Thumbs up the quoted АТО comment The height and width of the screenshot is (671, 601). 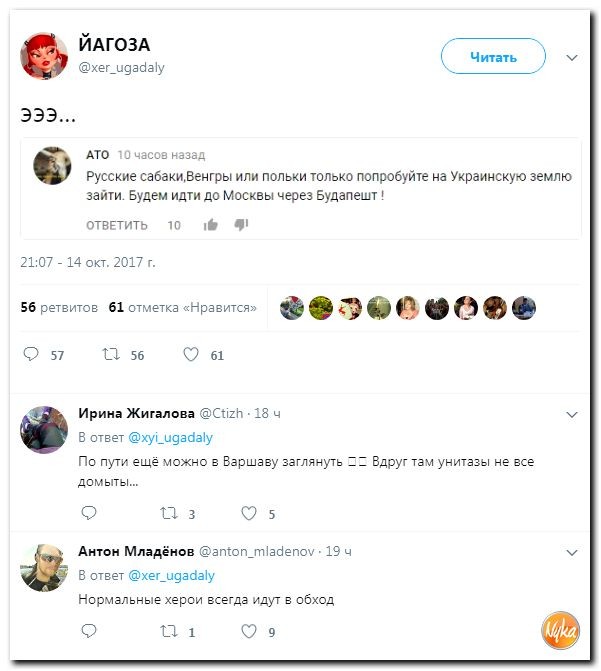pyautogui.click(x=211, y=225)
